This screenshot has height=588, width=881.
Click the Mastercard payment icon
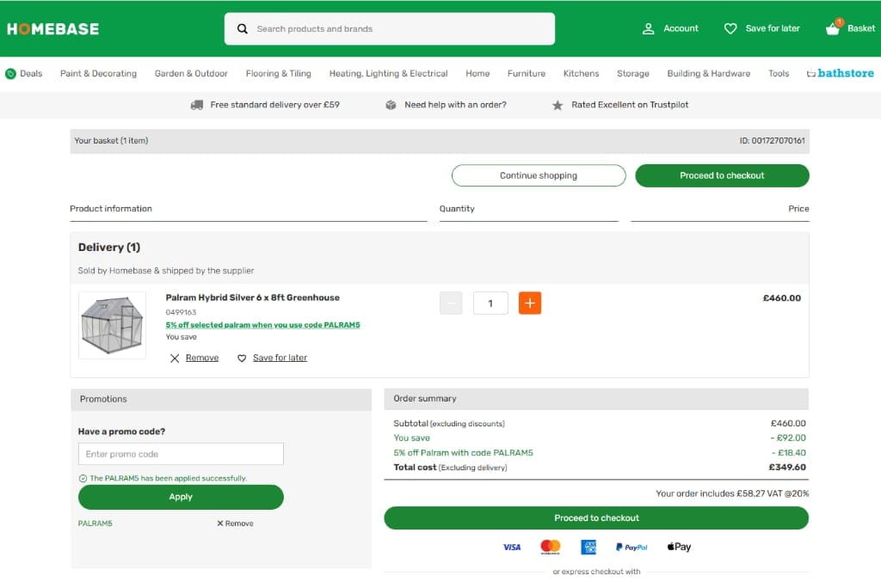(550, 547)
